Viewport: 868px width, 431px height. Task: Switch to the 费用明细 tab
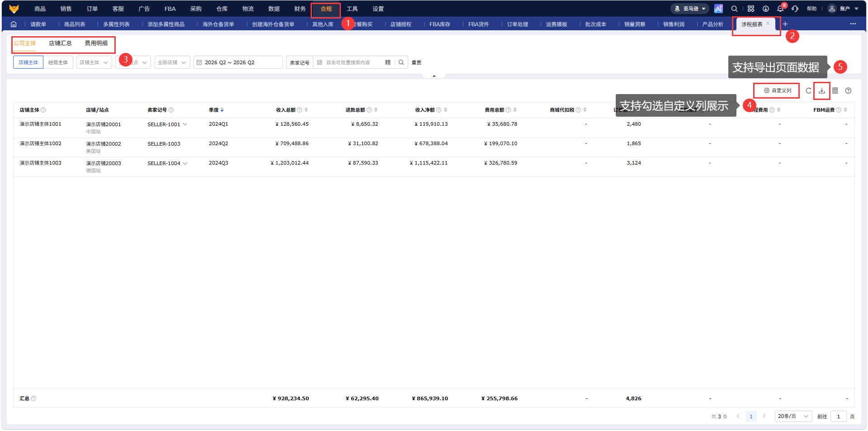pos(96,43)
